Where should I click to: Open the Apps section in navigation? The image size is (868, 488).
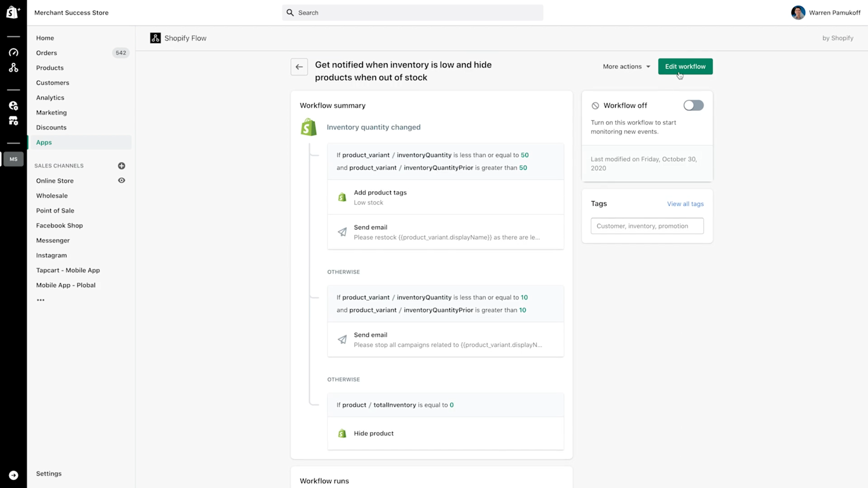coord(44,142)
